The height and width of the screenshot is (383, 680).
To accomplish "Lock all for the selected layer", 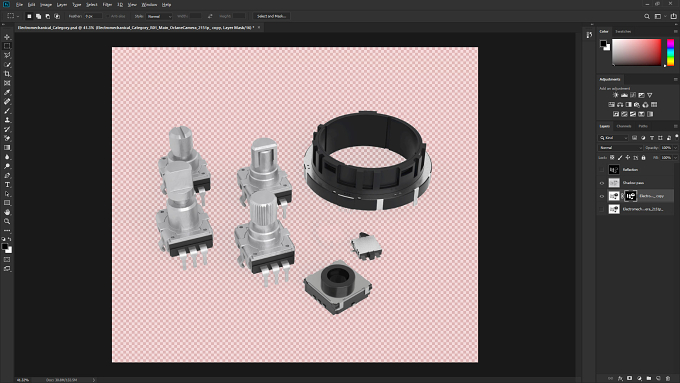I will pyautogui.click(x=644, y=157).
